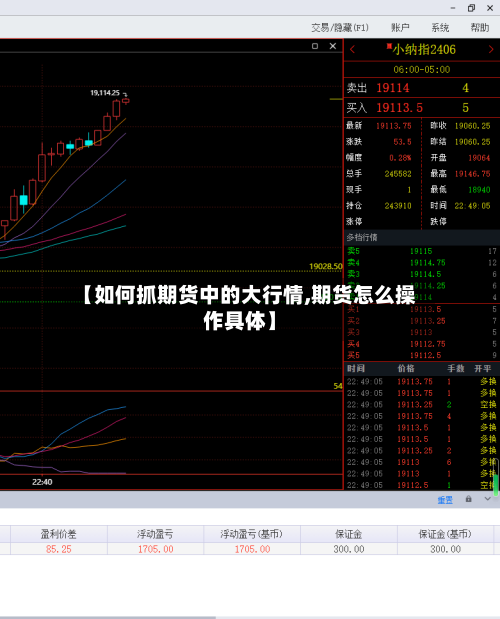Click 浮动盈亏(基币) column header

(252, 534)
